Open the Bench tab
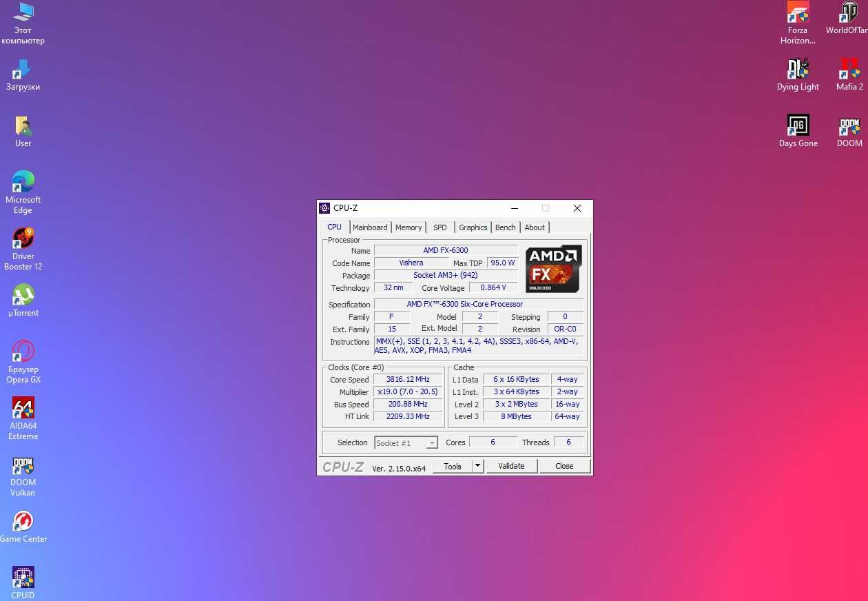868x601 pixels. click(x=506, y=227)
